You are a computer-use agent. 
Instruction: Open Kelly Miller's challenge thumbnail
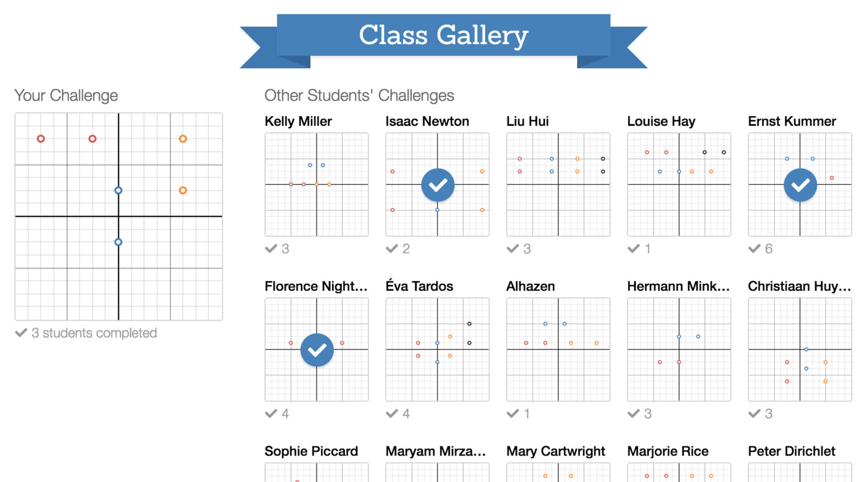click(x=317, y=184)
